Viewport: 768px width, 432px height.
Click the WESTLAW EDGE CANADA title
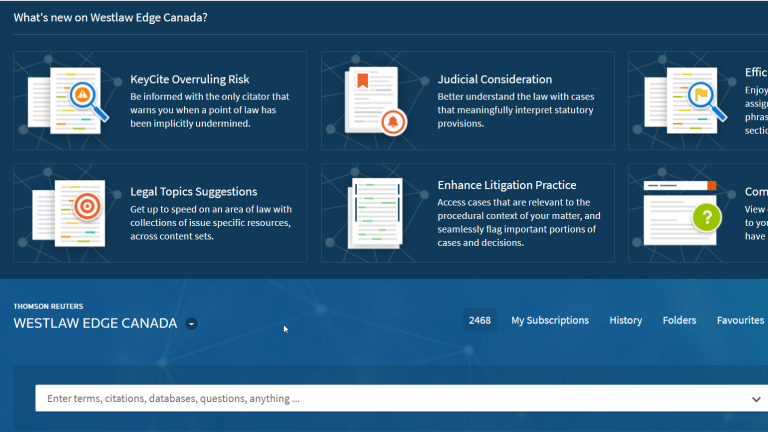coord(96,323)
